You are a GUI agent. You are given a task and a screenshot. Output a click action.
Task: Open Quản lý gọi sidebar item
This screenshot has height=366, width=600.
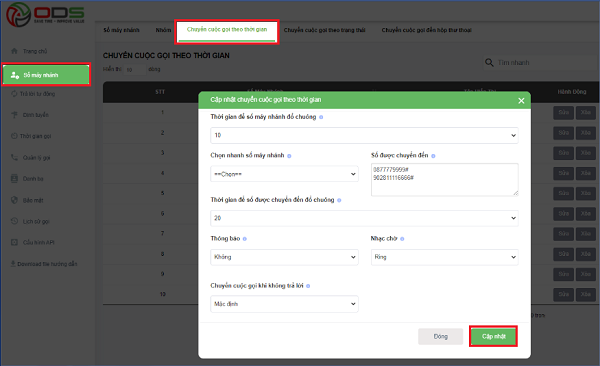(x=36, y=157)
